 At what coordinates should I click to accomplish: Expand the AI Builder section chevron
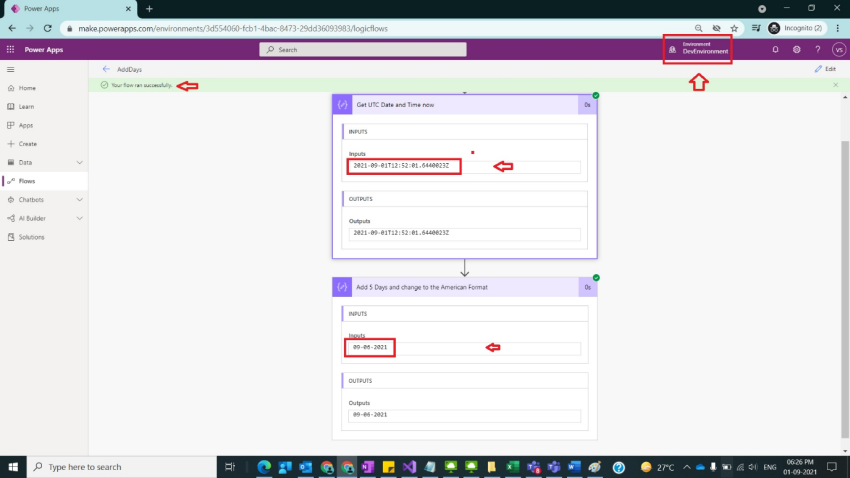click(x=80, y=218)
